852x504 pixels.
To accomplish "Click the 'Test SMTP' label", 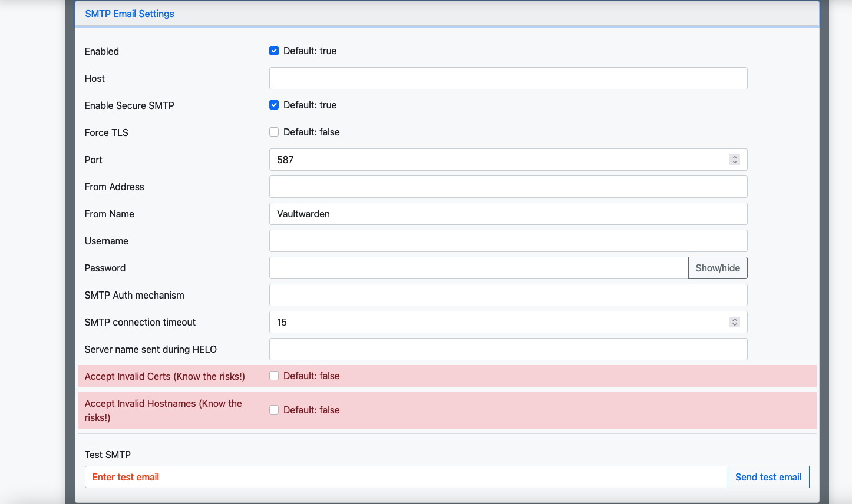I will pos(108,455).
